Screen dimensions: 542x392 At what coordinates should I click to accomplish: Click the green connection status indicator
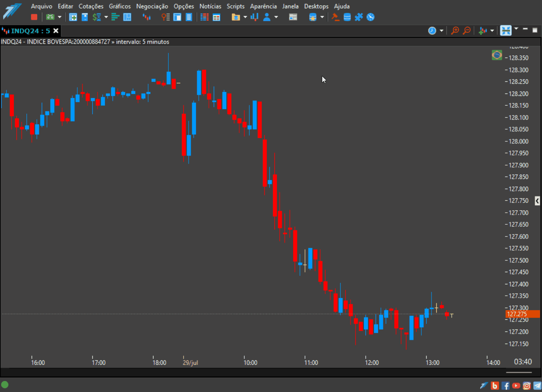click(5, 384)
